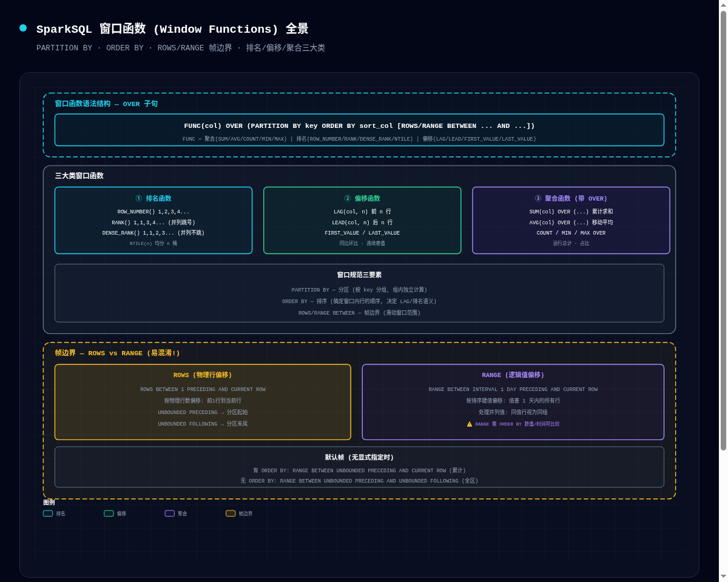Click the 'NTILE(n) 均分 n 桶' note
728x582 pixels.
point(153,244)
